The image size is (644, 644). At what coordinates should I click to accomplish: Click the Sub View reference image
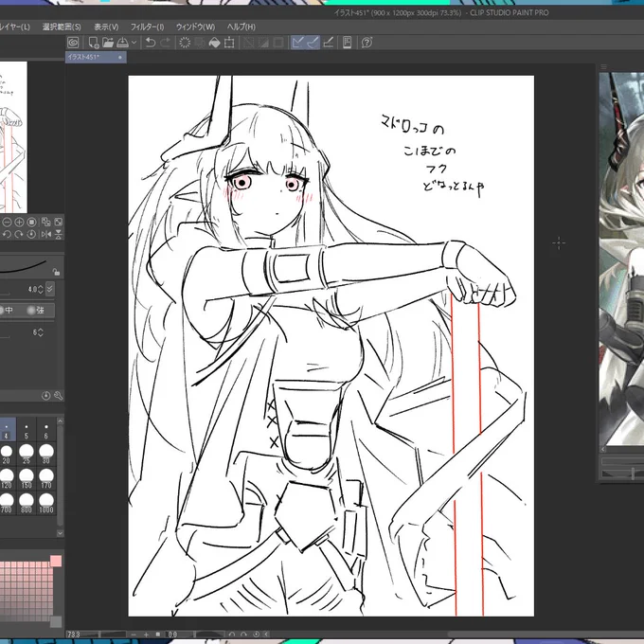coord(621,259)
